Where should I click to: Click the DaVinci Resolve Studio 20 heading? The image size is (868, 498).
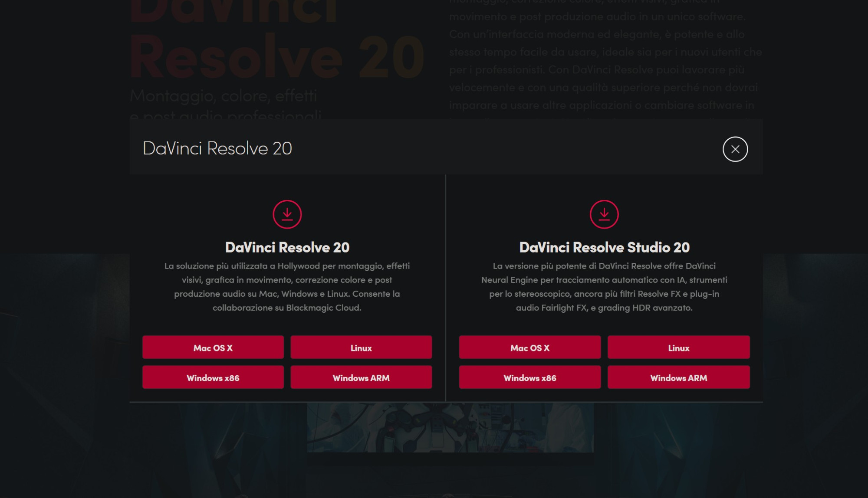click(604, 247)
